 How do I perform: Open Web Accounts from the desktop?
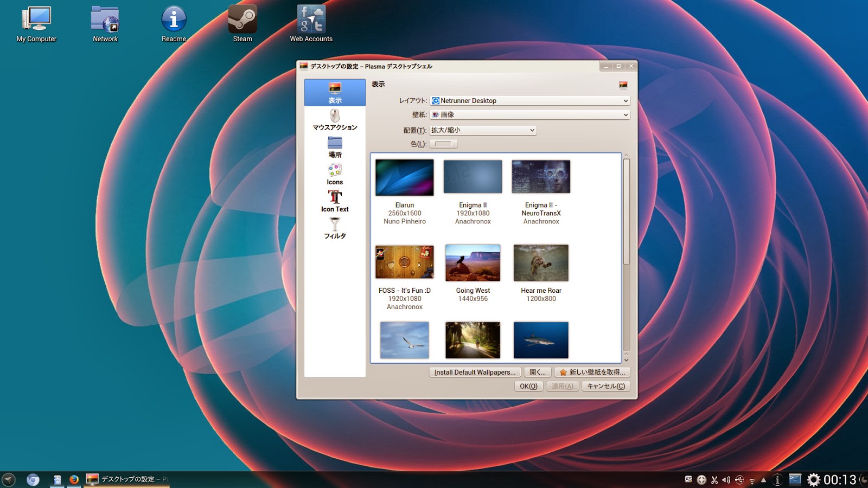(310, 18)
